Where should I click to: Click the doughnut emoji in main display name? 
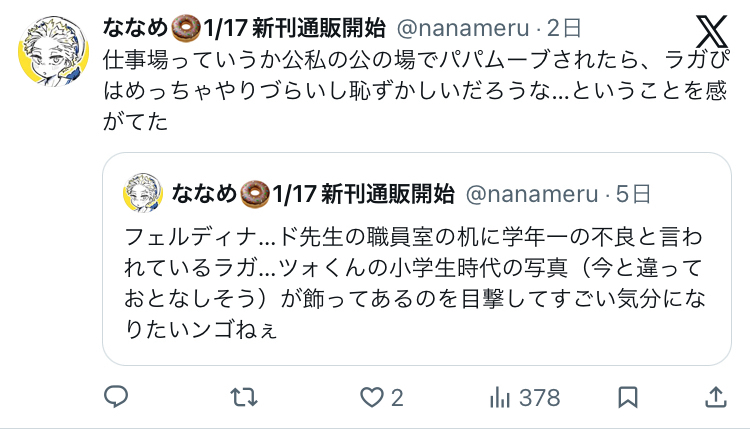point(186,28)
